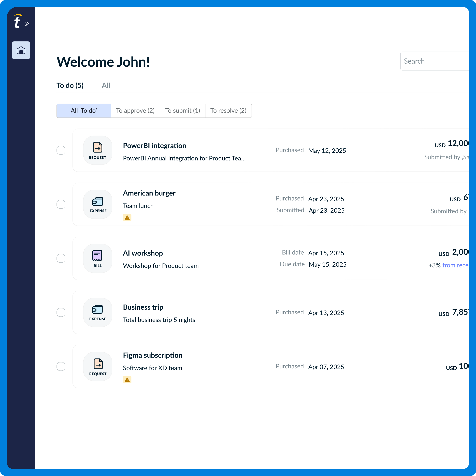Screen dimensions: 476x476
Task: Click the American burger expense icon
Action: coord(98,204)
